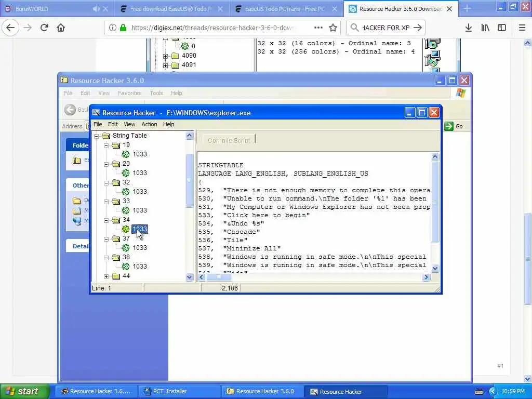Screen dimensions: 532x399
Task: Switch to PCT_Installer taskbar item
Action: coord(179,391)
